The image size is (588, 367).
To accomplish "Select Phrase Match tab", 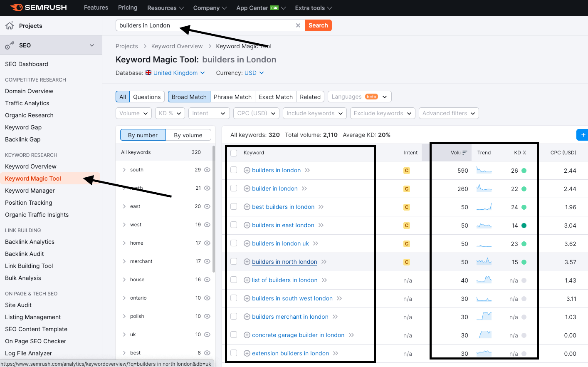I will [232, 97].
